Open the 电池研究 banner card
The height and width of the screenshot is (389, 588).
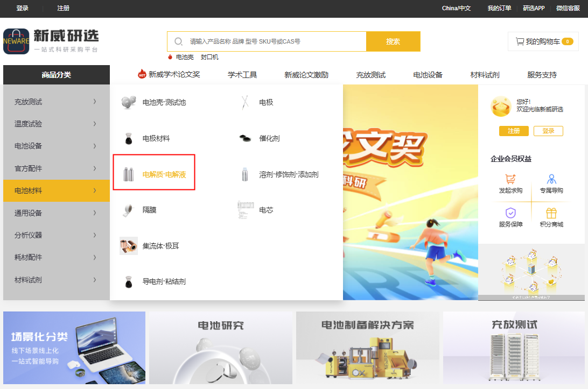(x=221, y=348)
